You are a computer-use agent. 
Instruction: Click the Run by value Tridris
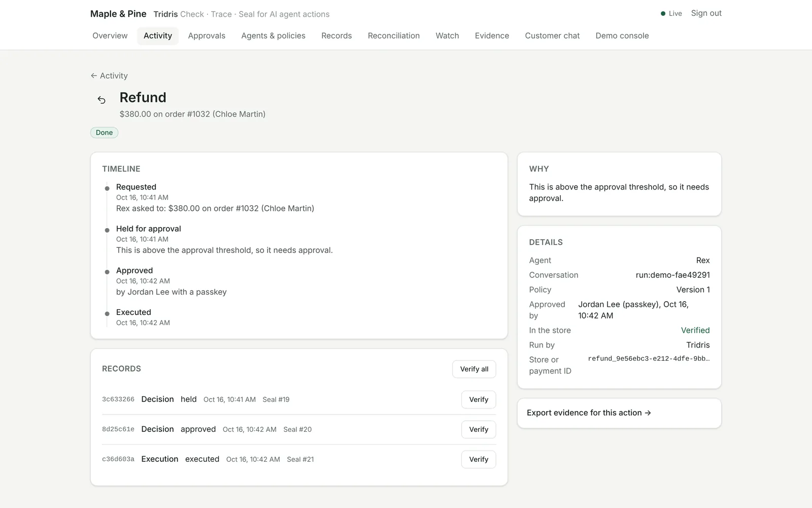698,345
